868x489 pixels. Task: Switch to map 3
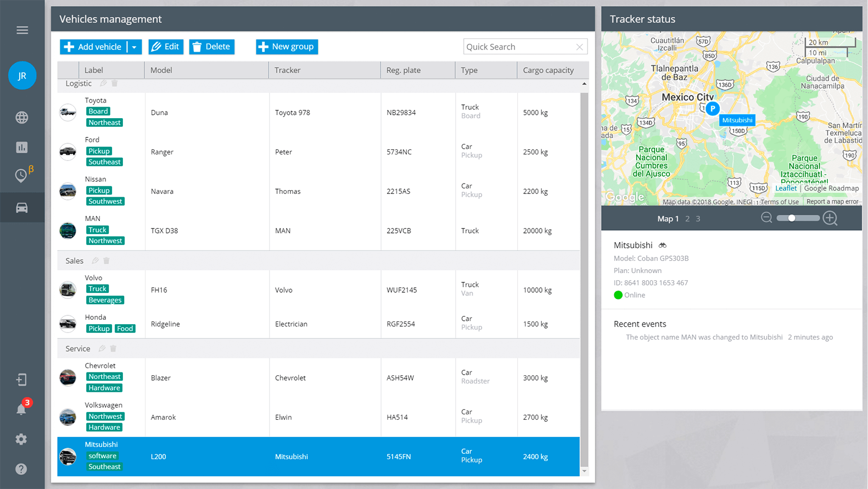(698, 219)
